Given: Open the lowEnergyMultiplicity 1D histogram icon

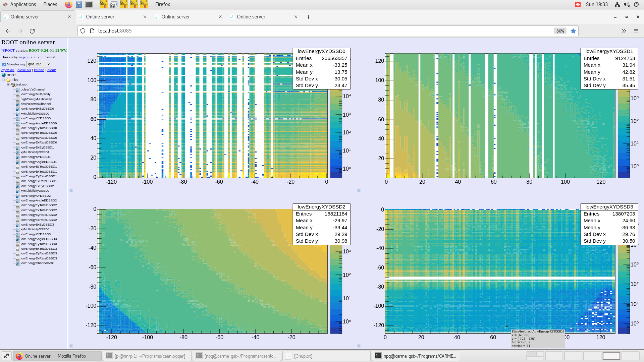Looking at the screenshot, I should point(17,94).
